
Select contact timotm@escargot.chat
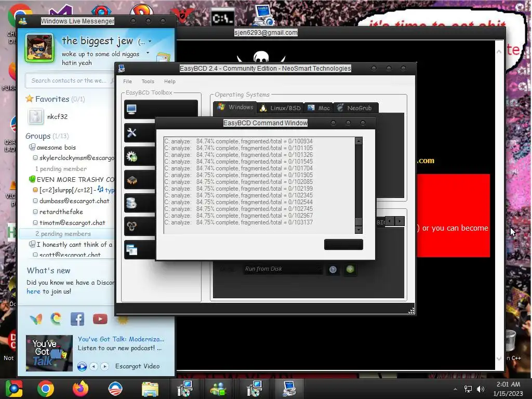(x=72, y=222)
